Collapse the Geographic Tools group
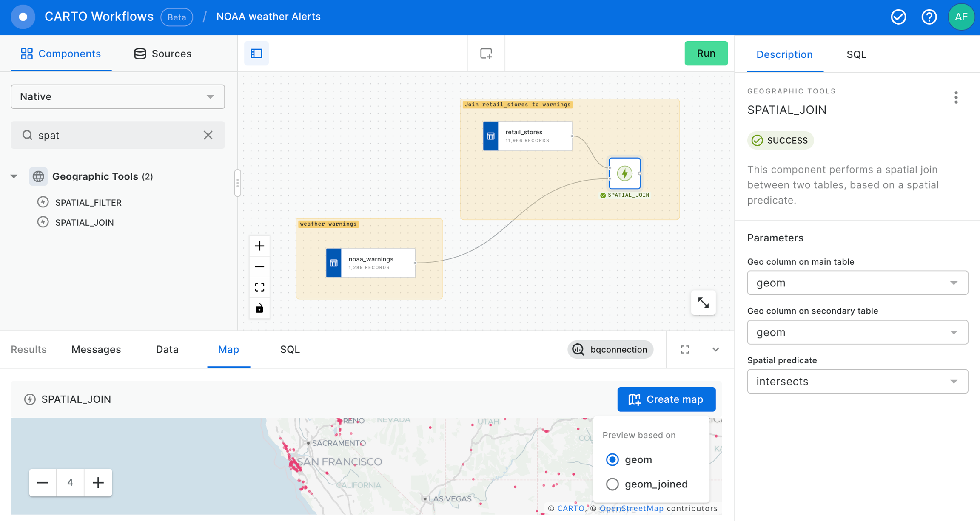 tap(14, 176)
